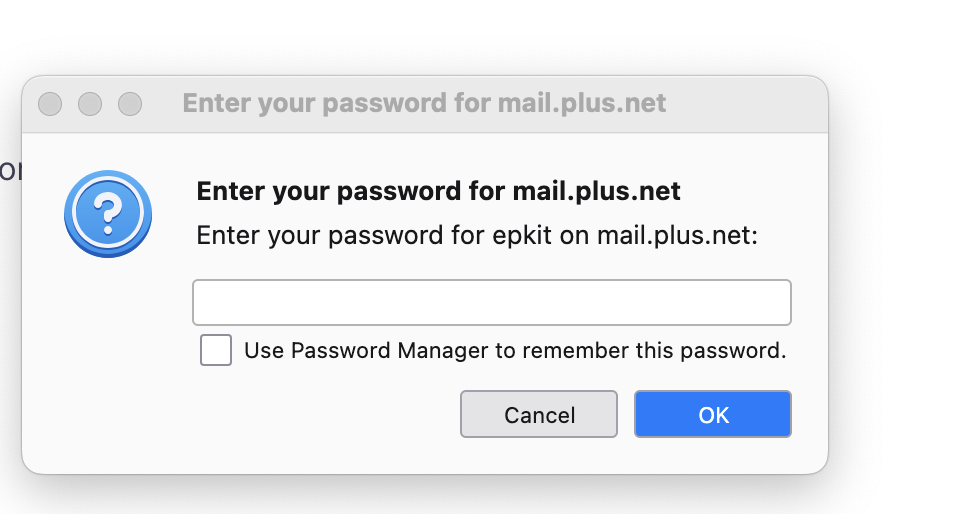This screenshot has height=514, width=980.
Task: Tick the box to remember password
Action: pos(216,351)
